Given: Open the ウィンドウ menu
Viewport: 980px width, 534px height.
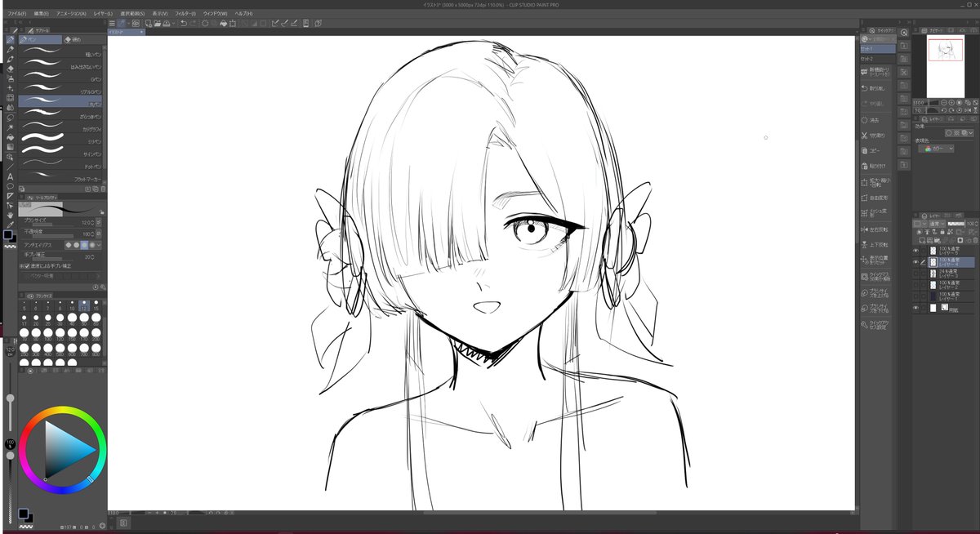Looking at the screenshot, I should (215, 14).
